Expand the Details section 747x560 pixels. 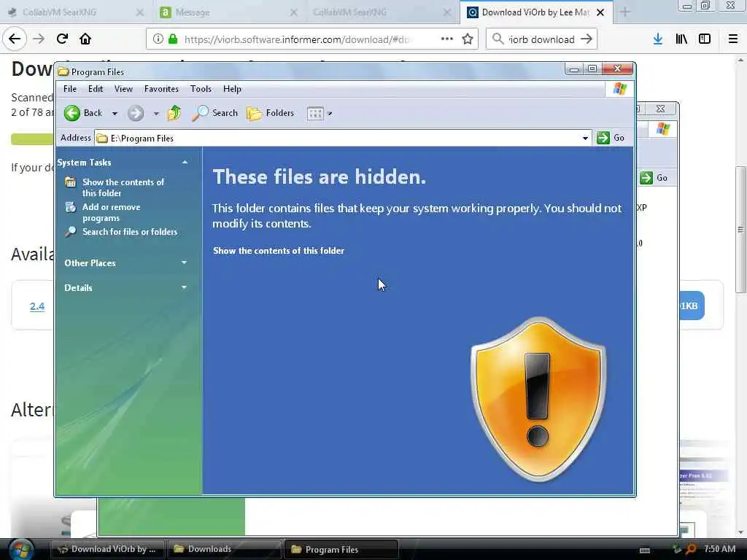coord(185,287)
